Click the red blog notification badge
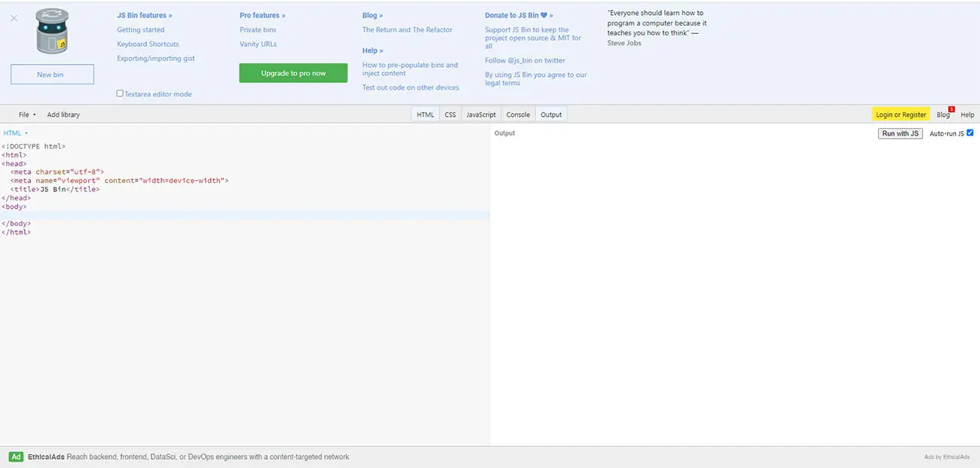This screenshot has width=980, height=468. (x=951, y=109)
